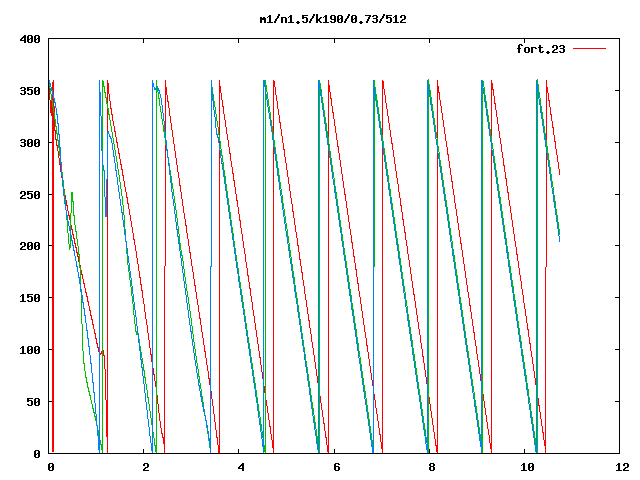This screenshot has height=480, width=640.
Task: Click the plot title m1/n1.5/k190/0.73/512
Action: click(x=333, y=19)
